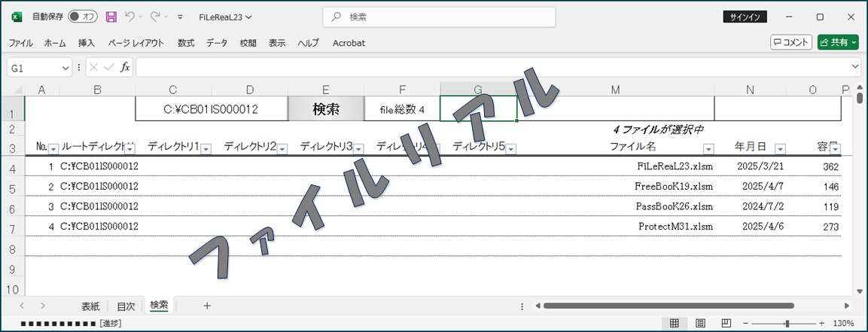The width and height of the screenshot is (868, 332).
Task: Open the ディレクトリ2 filter dropdown
Action: 282,148
